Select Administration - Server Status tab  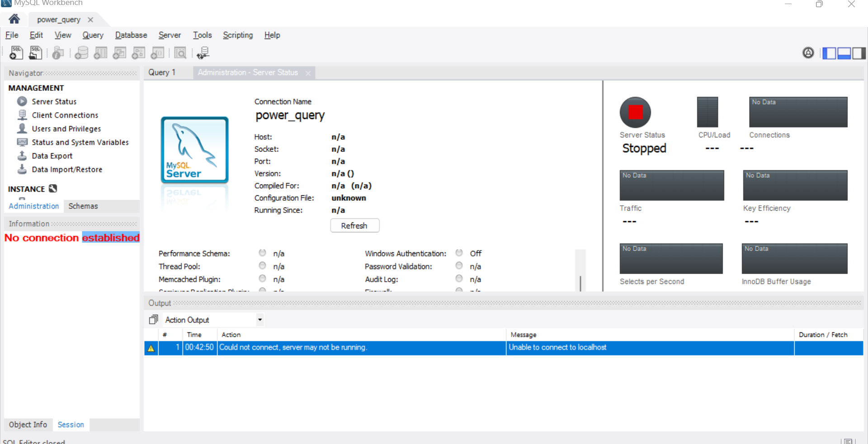[248, 72]
